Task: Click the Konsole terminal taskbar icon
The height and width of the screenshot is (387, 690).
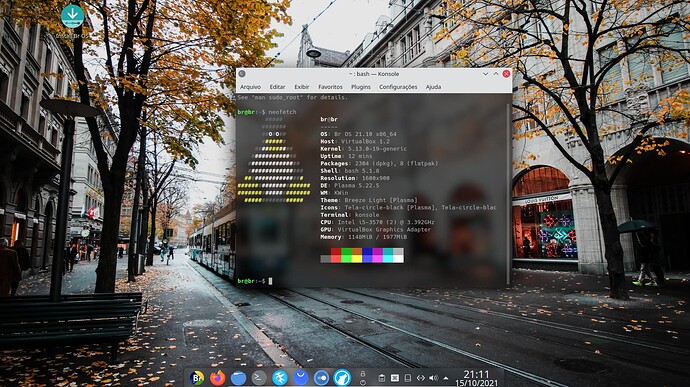Action: (x=259, y=378)
